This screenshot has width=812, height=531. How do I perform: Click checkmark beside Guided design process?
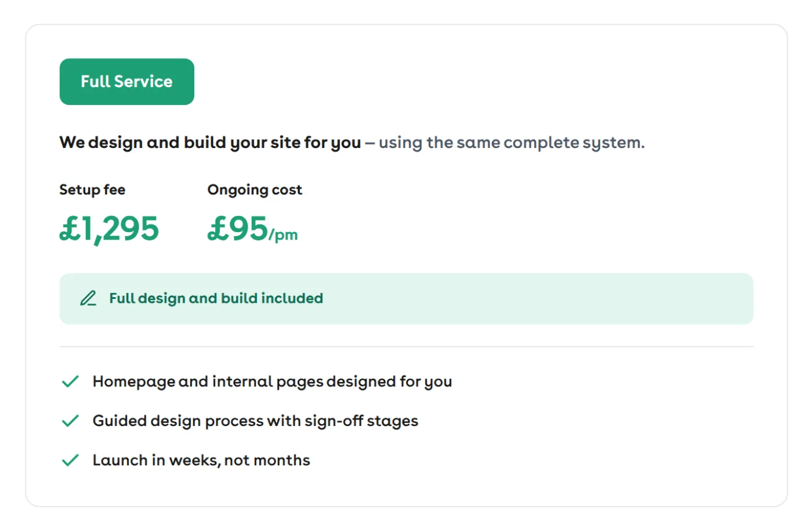coord(70,421)
